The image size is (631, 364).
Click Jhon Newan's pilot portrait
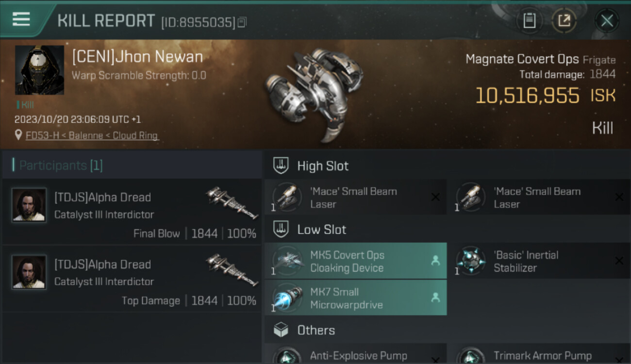click(39, 70)
